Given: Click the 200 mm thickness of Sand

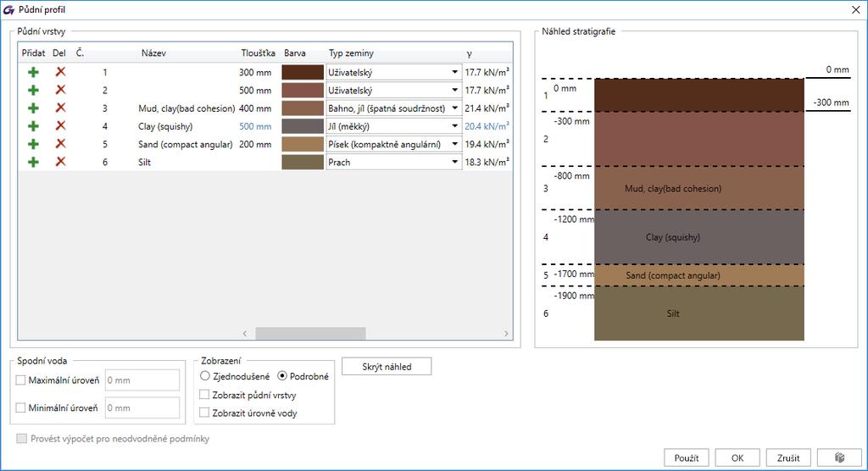Looking at the screenshot, I should 255,145.
